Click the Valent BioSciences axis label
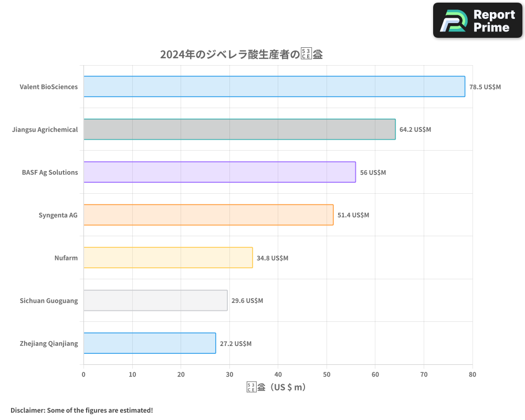 pos(49,87)
